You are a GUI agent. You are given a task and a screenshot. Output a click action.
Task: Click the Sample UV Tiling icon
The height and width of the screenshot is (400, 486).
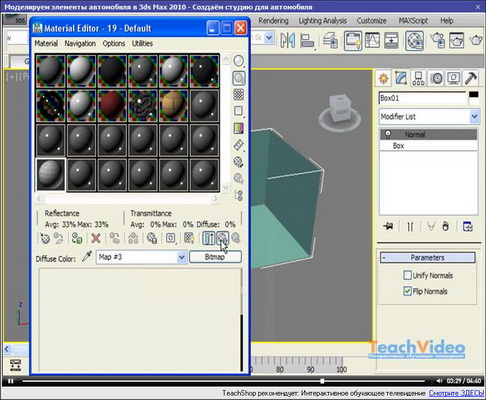point(239,111)
